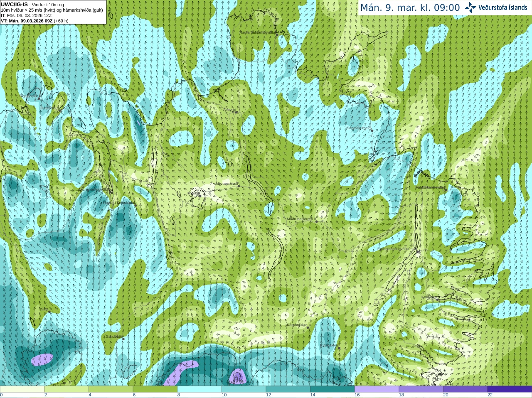Click the Eyjabakkar station label

coord(329,345)
